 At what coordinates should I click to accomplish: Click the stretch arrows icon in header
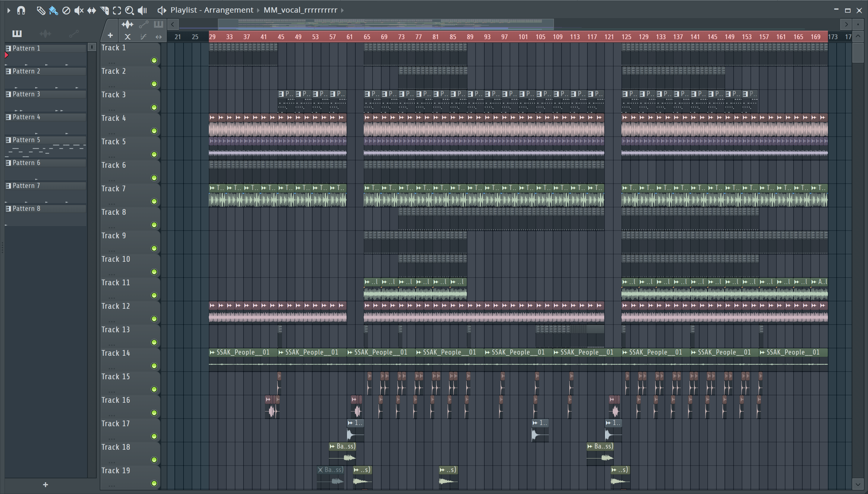tap(159, 37)
